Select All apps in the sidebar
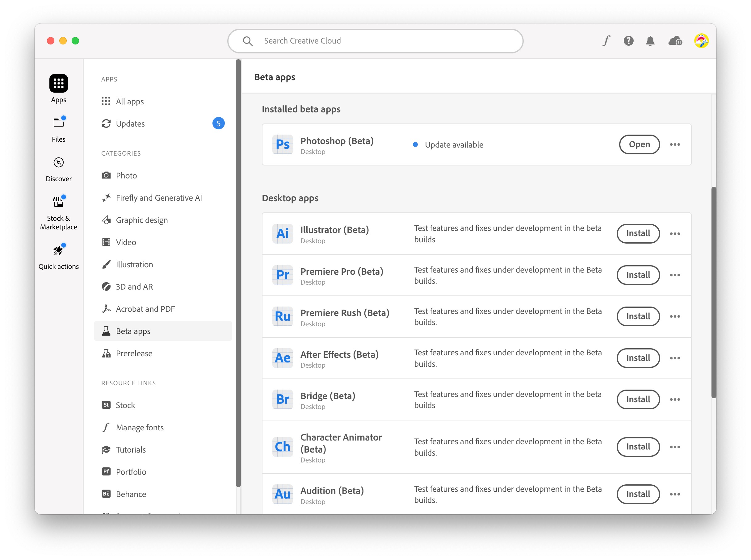Screen dimensions: 751x560 [x=163, y=101]
